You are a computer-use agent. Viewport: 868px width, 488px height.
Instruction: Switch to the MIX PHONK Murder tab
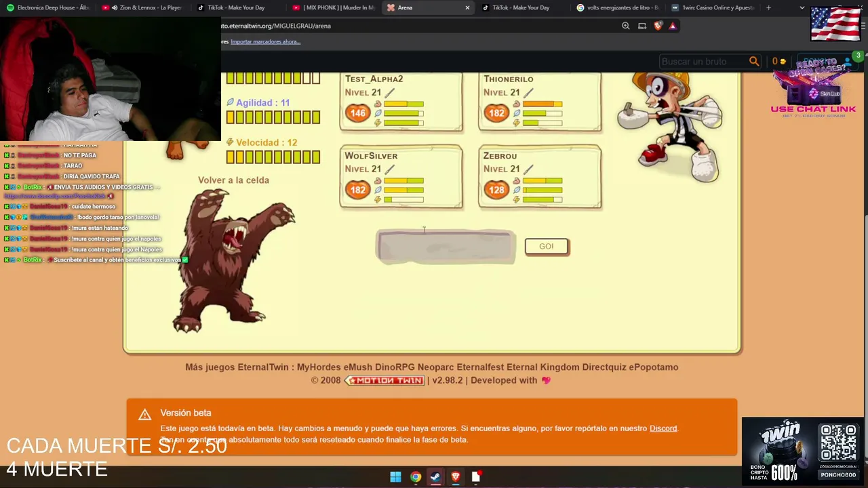pyautogui.click(x=332, y=7)
